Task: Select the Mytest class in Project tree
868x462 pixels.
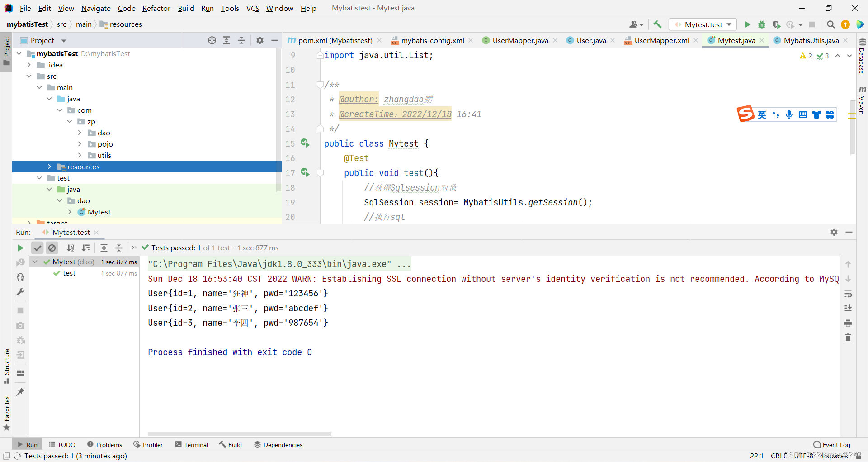Action: click(99, 212)
